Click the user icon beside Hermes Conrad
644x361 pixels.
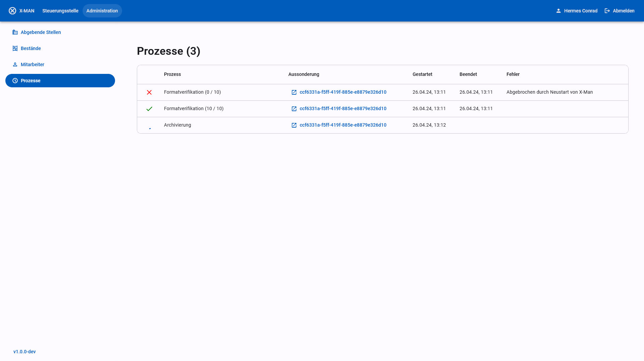(558, 11)
